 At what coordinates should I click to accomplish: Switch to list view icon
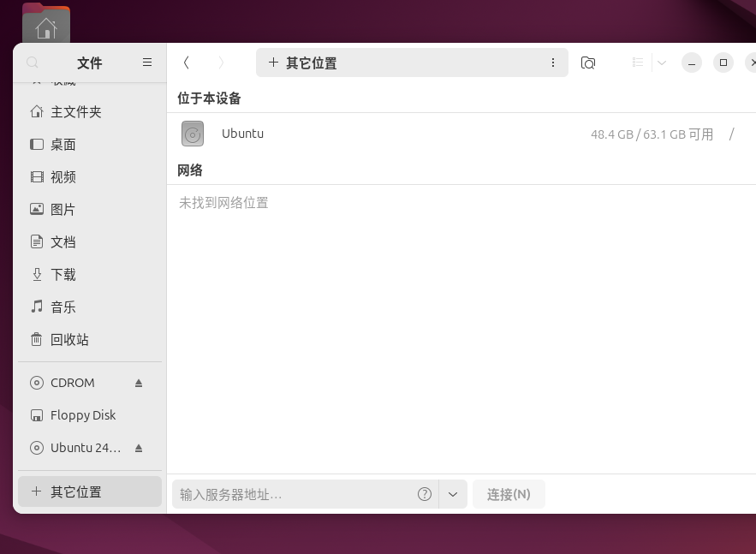pos(637,63)
